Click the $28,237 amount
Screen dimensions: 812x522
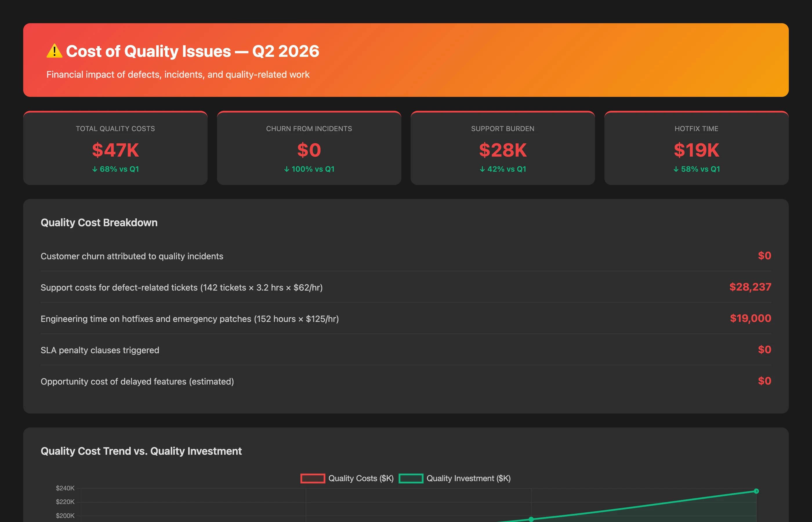pyautogui.click(x=750, y=287)
